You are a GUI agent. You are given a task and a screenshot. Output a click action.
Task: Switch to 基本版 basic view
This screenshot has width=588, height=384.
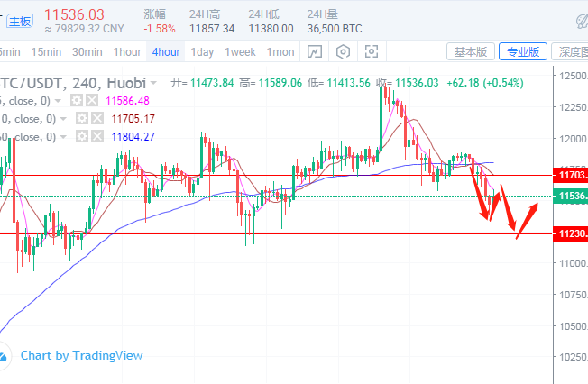(471, 51)
